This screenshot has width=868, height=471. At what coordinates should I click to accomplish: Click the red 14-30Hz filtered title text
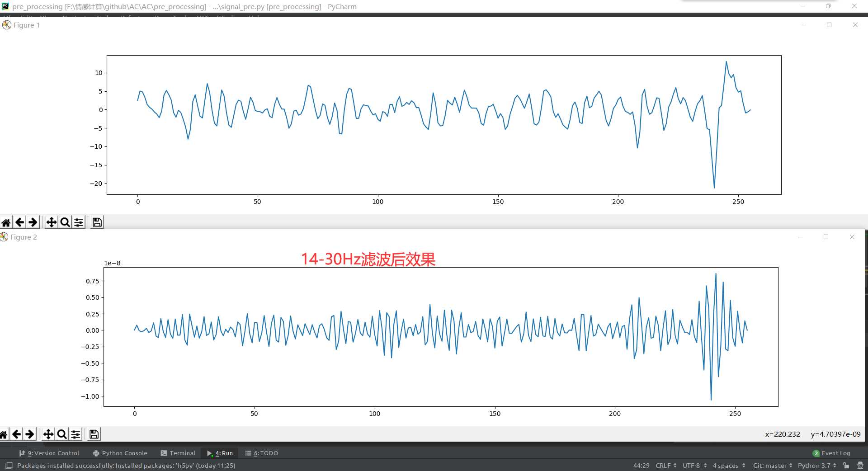(x=368, y=259)
